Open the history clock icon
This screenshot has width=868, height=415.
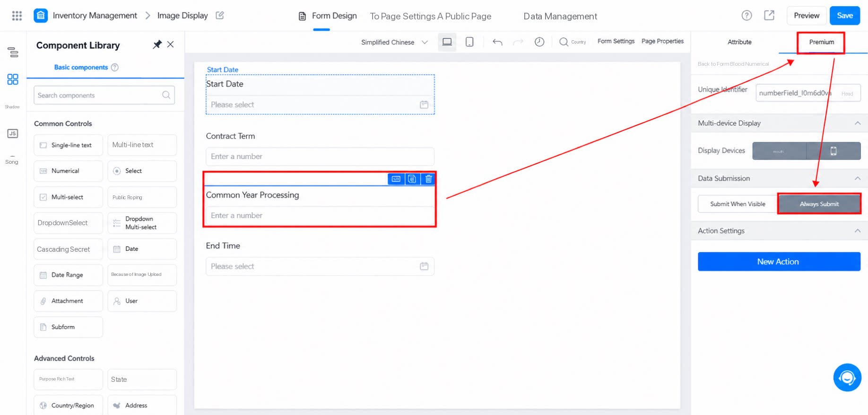[539, 42]
